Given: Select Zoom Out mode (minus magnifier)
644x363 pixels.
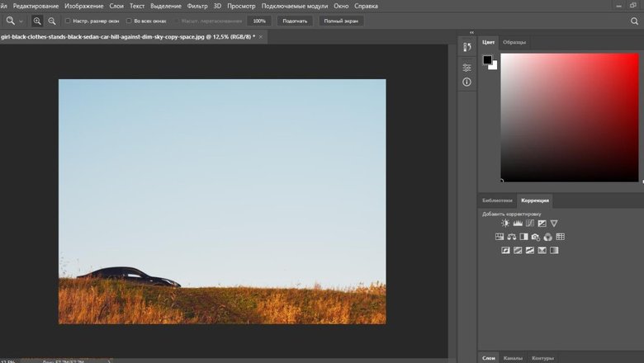Looking at the screenshot, I should 52,21.
